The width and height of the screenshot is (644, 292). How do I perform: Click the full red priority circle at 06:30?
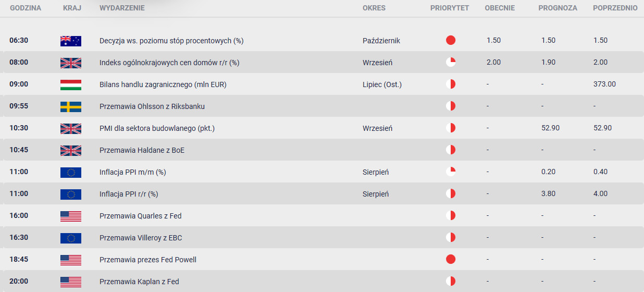coord(451,41)
